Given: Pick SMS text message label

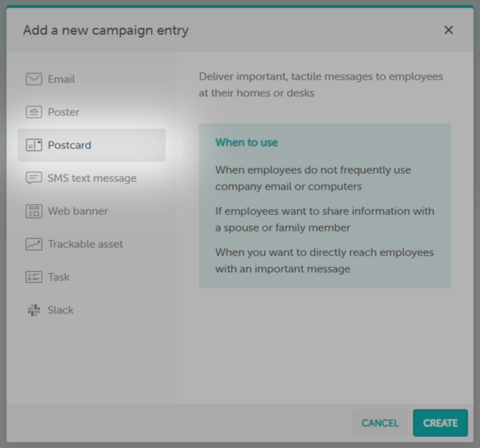Looking at the screenshot, I should (x=92, y=178).
